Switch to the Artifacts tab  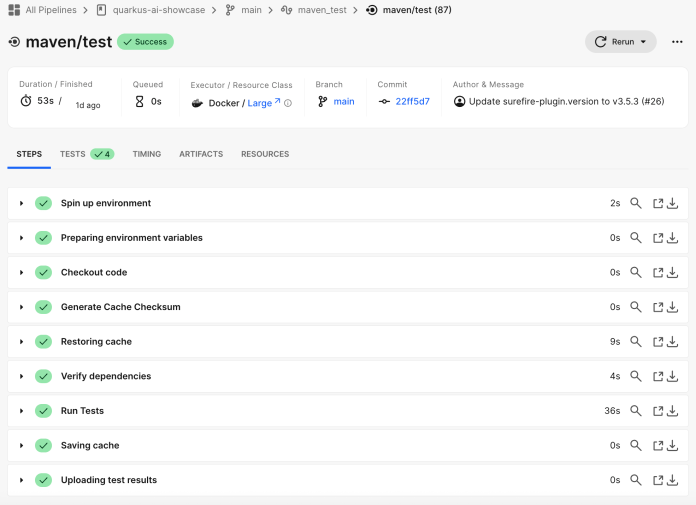coord(201,154)
